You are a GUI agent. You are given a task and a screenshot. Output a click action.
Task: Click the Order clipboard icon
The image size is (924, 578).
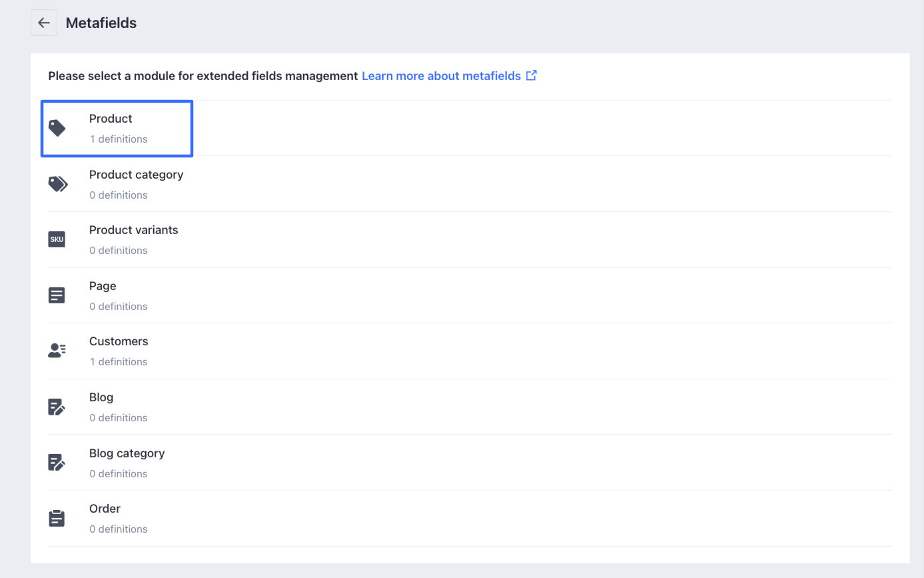[x=57, y=518]
